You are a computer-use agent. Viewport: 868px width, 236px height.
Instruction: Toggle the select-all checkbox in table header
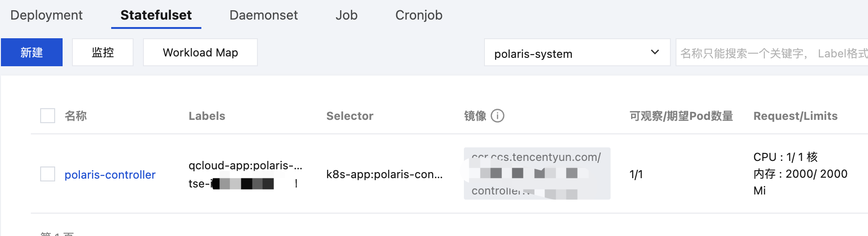click(48, 116)
